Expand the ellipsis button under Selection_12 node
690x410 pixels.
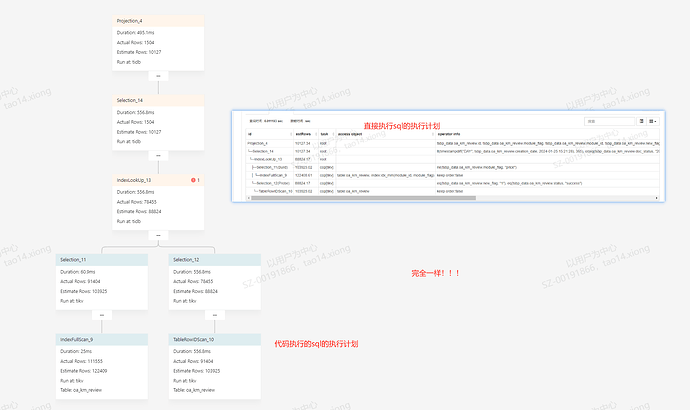click(x=215, y=315)
